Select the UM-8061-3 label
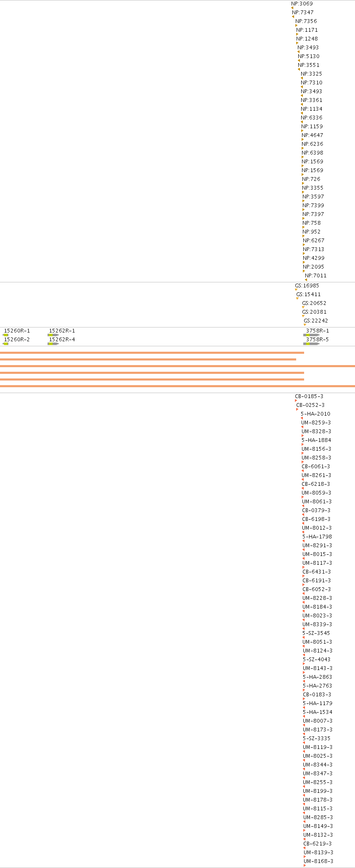 point(317,502)
